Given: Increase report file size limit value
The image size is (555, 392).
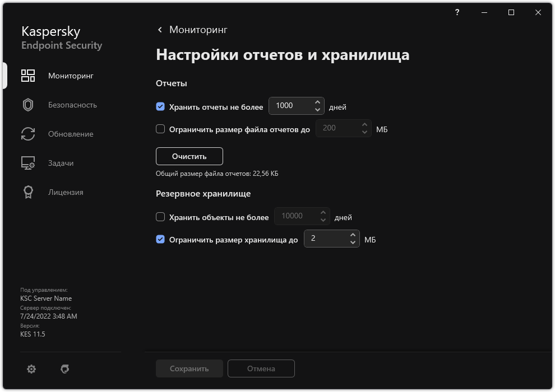Looking at the screenshot, I should [364, 124].
